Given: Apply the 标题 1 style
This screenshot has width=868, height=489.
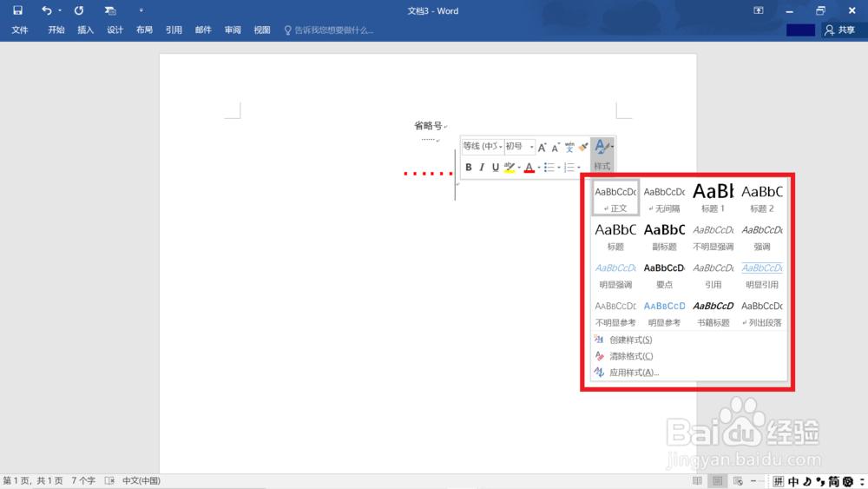Looking at the screenshot, I should [713, 198].
